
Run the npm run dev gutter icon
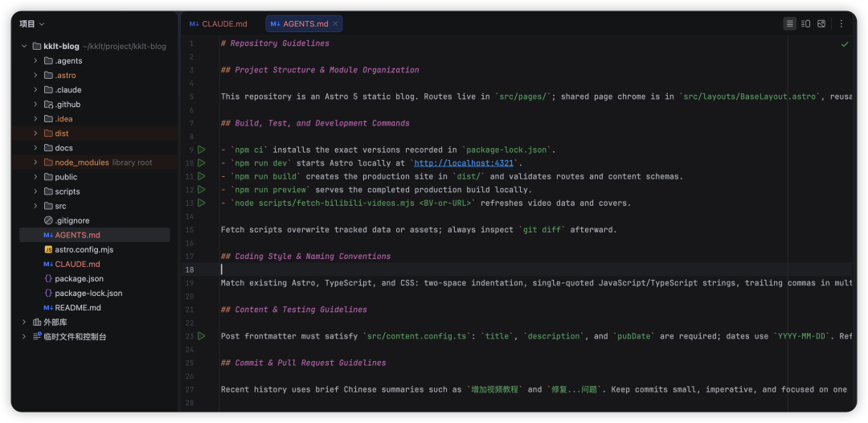pyautogui.click(x=202, y=162)
